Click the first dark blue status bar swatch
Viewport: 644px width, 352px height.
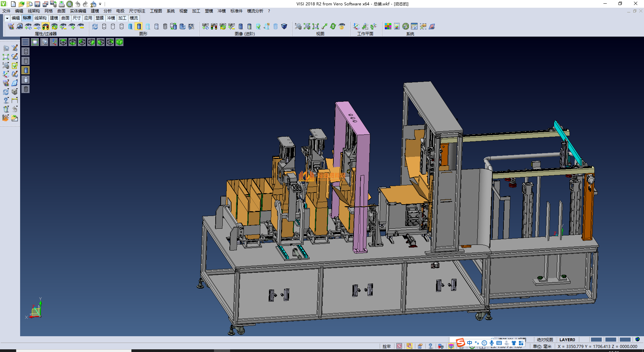coord(596,340)
